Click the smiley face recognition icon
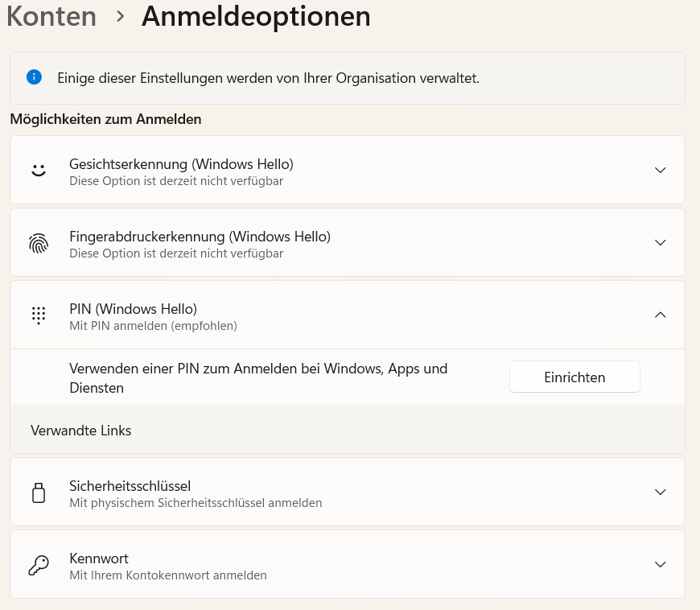The image size is (700, 610). [x=39, y=170]
